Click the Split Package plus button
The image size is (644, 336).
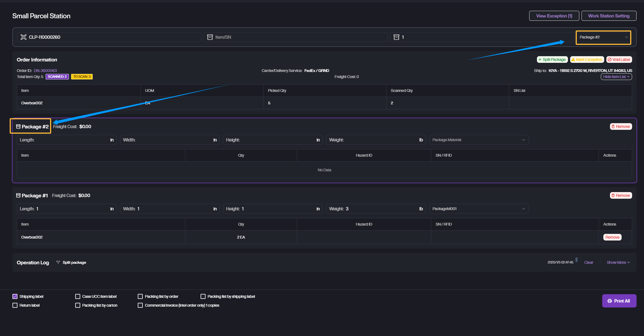(x=552, y=60)
